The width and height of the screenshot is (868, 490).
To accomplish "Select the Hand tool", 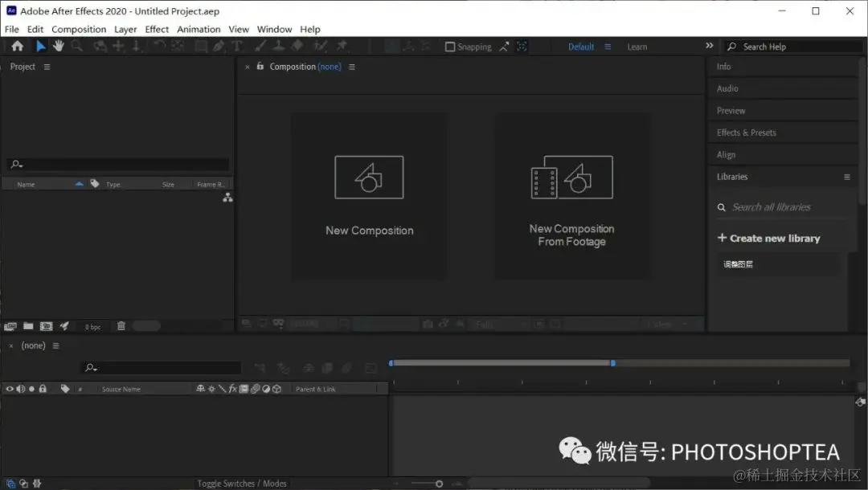I will pos(58,46).
